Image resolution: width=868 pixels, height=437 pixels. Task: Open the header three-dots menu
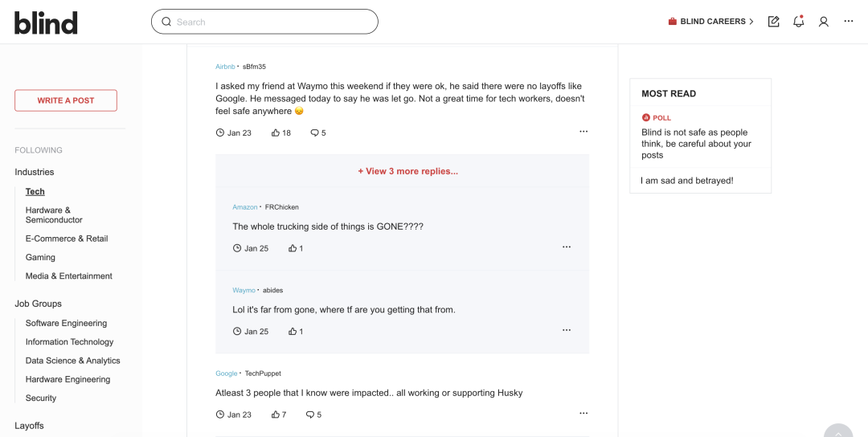click(x=849, y=22)
